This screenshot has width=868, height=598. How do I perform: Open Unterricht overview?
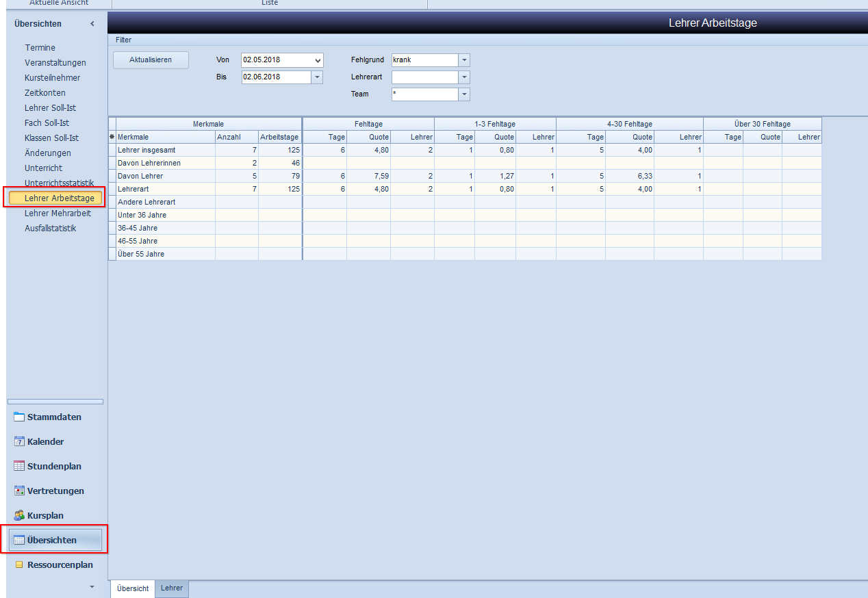43,168
